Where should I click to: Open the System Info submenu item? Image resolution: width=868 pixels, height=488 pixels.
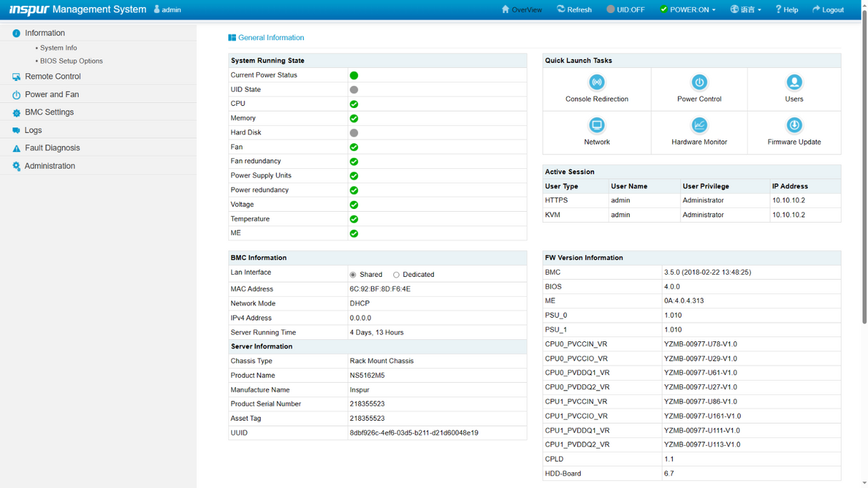click(58, 48)
